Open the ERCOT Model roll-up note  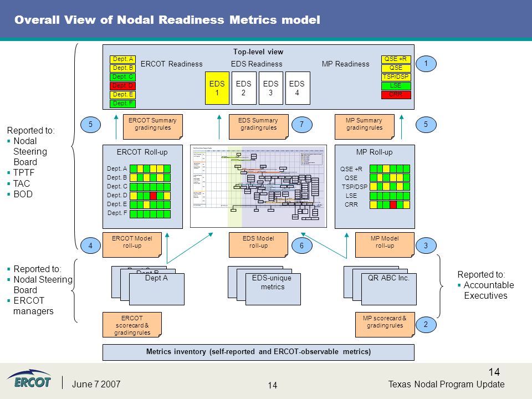point(132,244)
